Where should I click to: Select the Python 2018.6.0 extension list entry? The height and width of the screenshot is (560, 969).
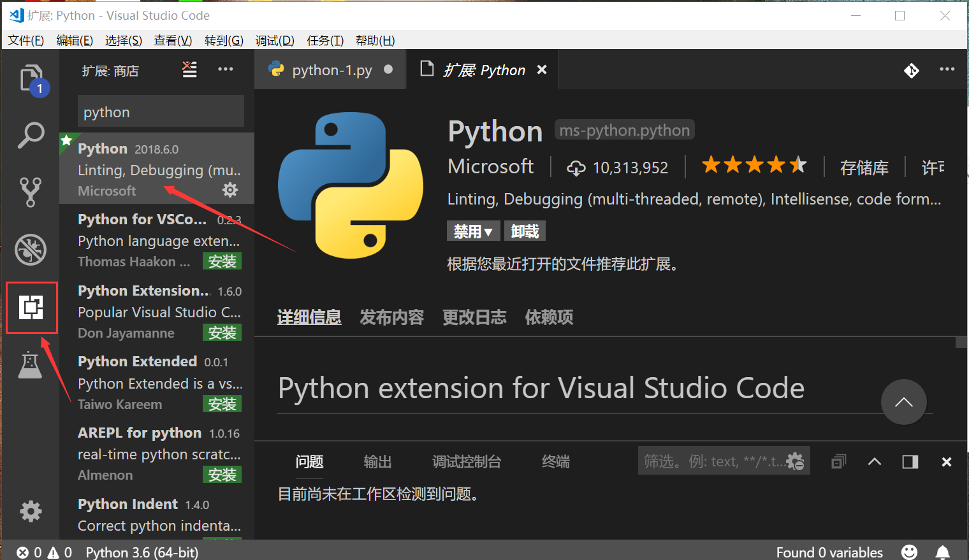[x=157, y=168]
